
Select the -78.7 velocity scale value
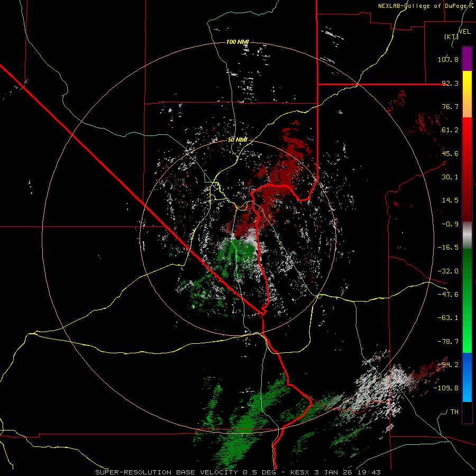pyautogui.click(x=448, y=342)
